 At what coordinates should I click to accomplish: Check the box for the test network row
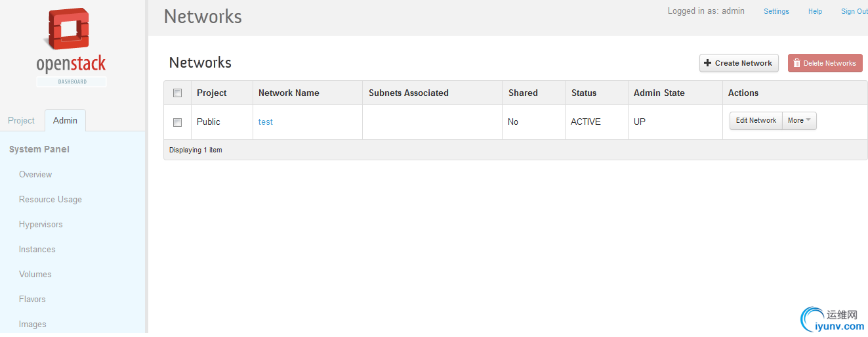pyautogui.click(x=177, y=122)
